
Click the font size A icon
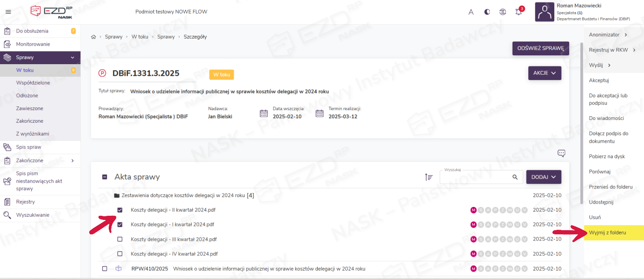(x=471, y=12)
